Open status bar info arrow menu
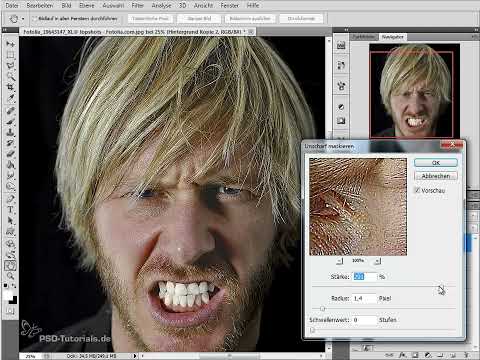The height and width of the screenshot is (360, 480). 135,356
